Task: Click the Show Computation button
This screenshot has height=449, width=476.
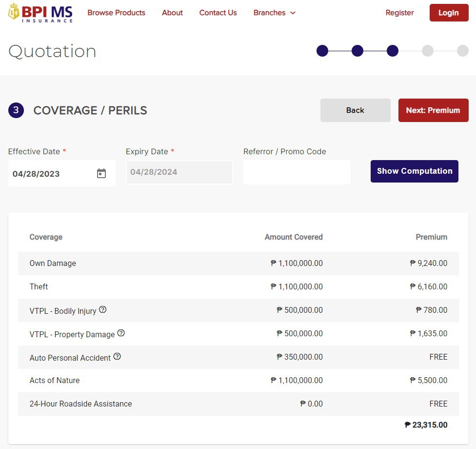Action: click(414, 171)
